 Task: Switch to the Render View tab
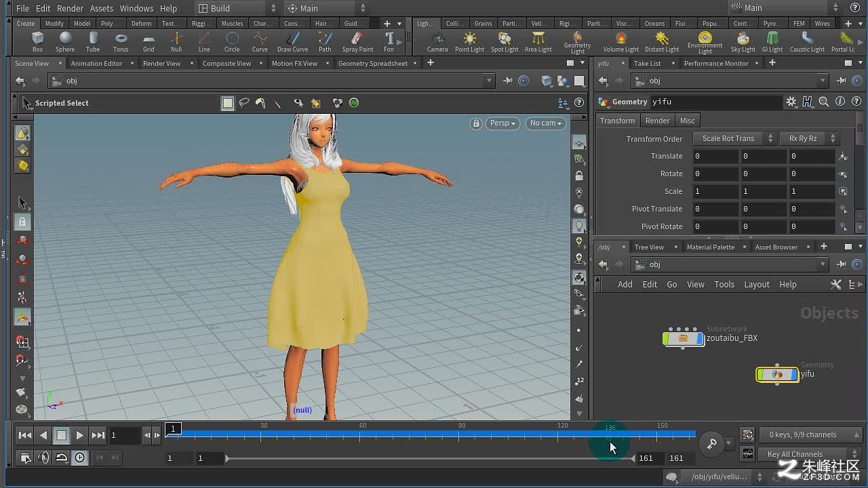[161, 63]
